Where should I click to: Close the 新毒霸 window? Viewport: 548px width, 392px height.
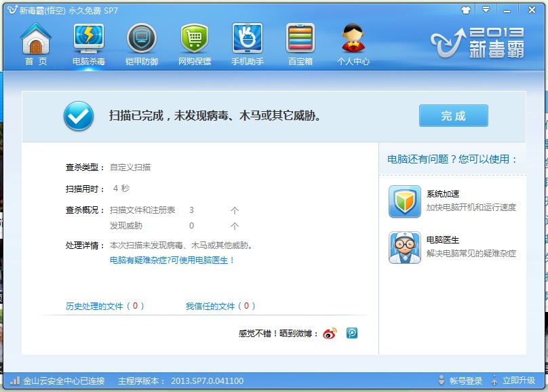pyautogui.click(x=532, y=10)
